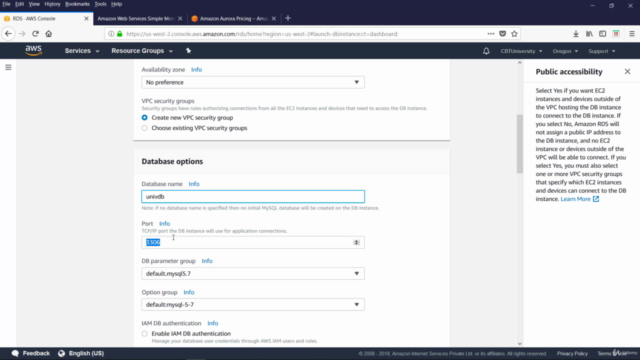Open the CBTUniversity account dropdown
Screen dimensions: 640x360
pyautogui.click(x=521, y=51)
